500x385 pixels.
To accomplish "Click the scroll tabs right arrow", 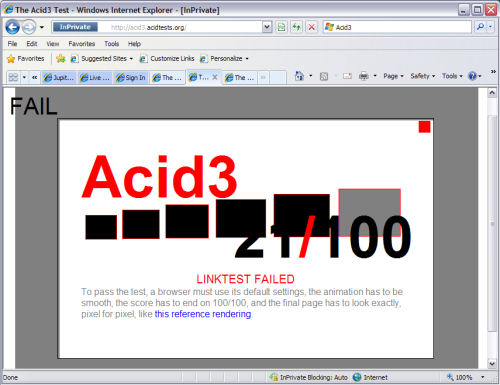I will pyautogui.click(x=263, y=77).
